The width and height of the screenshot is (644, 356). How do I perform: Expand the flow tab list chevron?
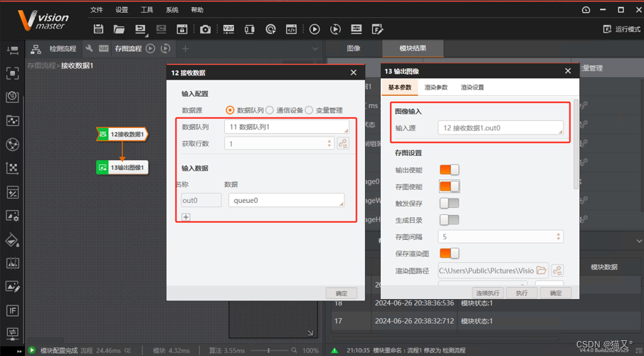pos(315,48)
